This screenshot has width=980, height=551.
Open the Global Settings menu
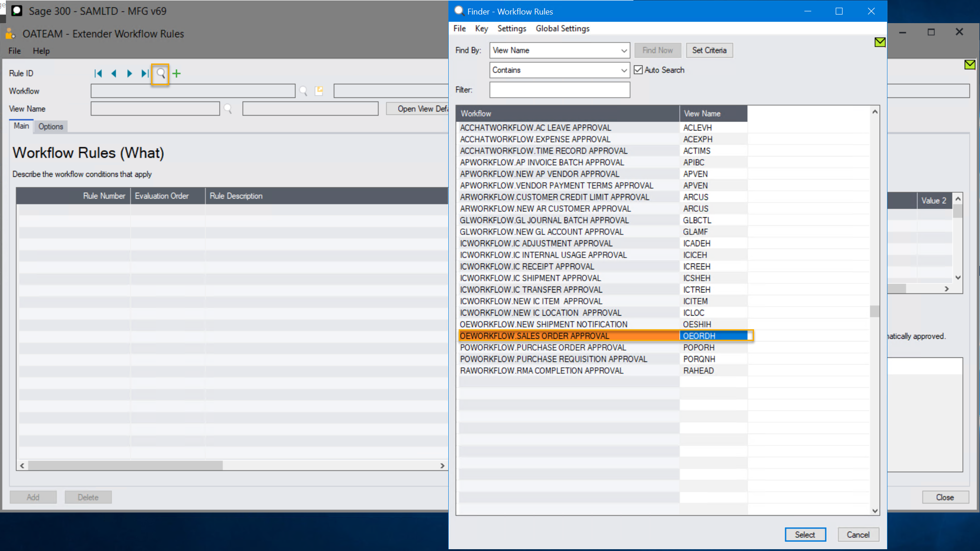pyautogui.click(x=562, y=28)
